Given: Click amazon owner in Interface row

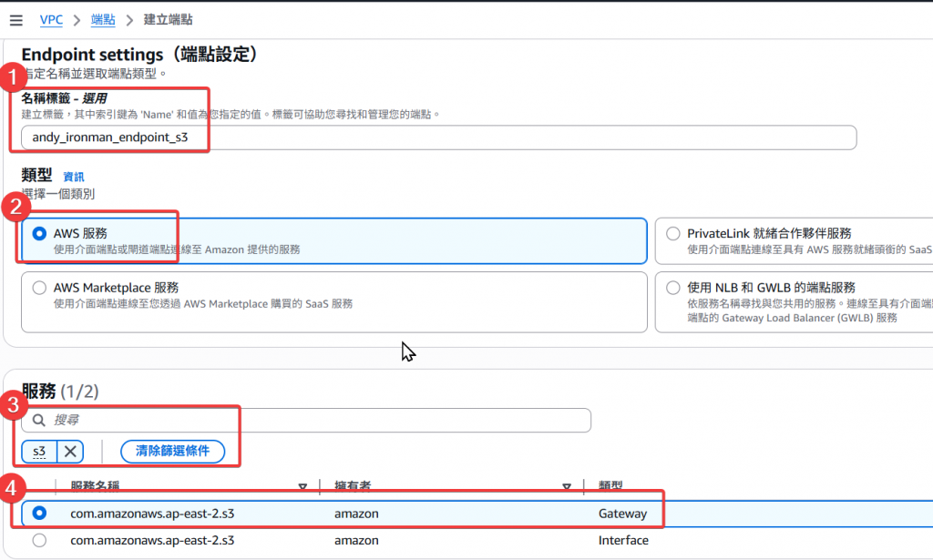Looking at the screenshot, I should [356, 540].
